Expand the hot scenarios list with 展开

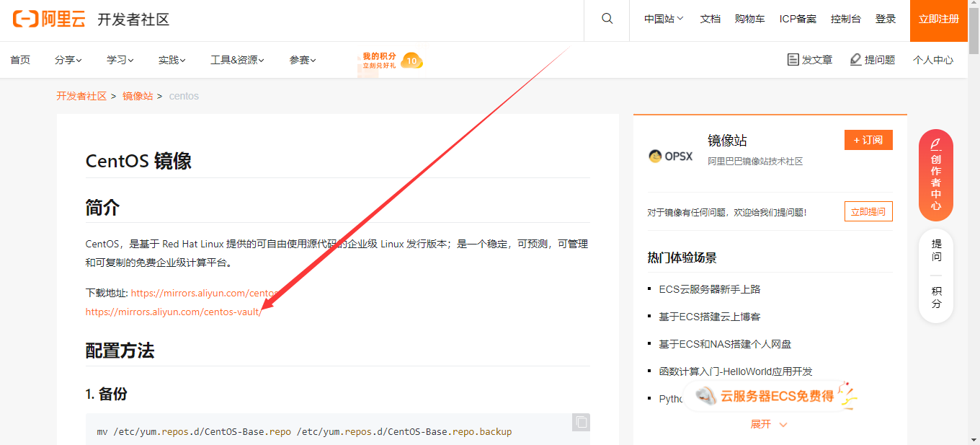pos(769,424)
